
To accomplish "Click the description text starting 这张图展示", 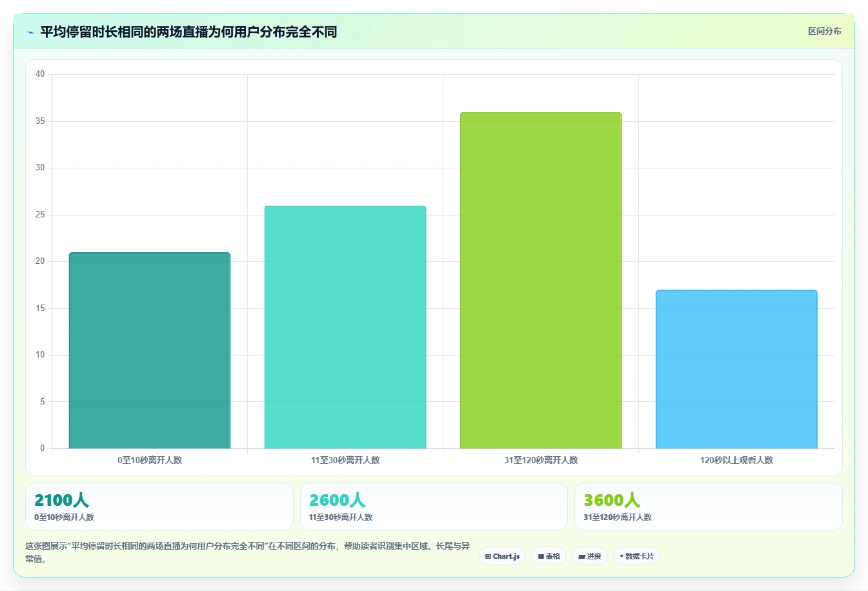I will [247, 552].
